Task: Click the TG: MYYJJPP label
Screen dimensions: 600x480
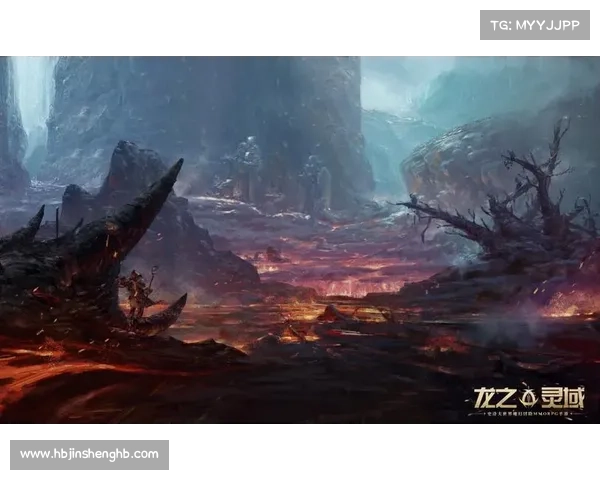Action: [535, 25]
